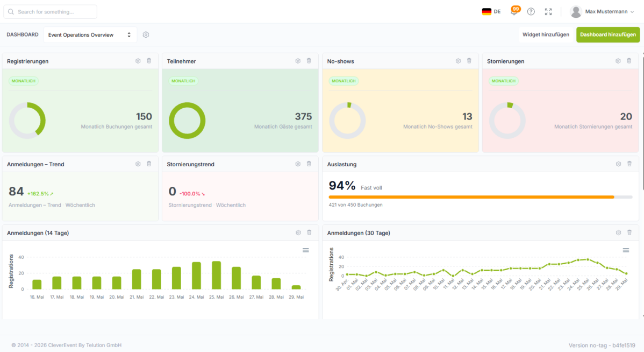Click the Teilnehmer full donut chart

click(187, 121)
